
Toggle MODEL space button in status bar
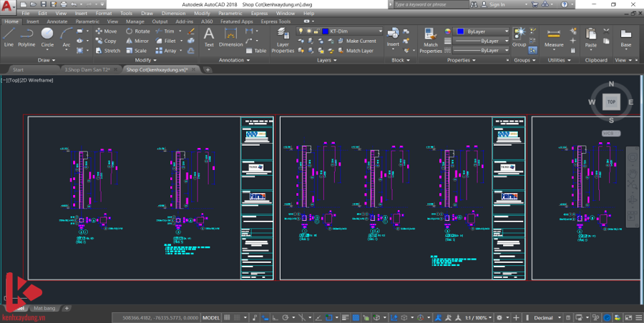(211, 317)
